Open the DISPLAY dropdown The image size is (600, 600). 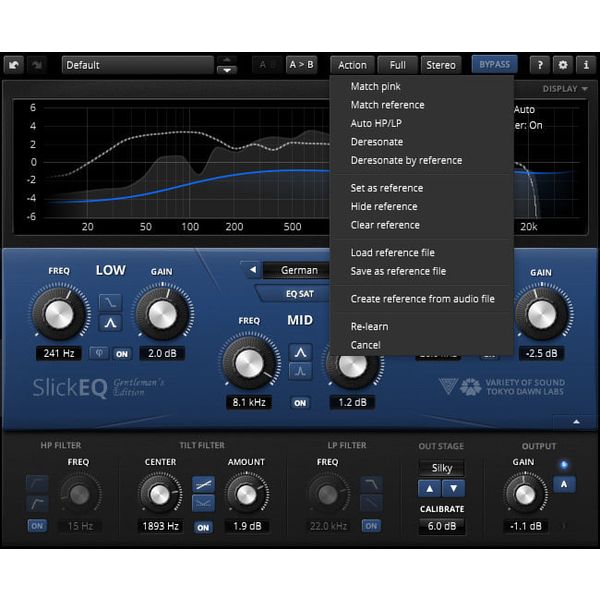pos(565,89)
